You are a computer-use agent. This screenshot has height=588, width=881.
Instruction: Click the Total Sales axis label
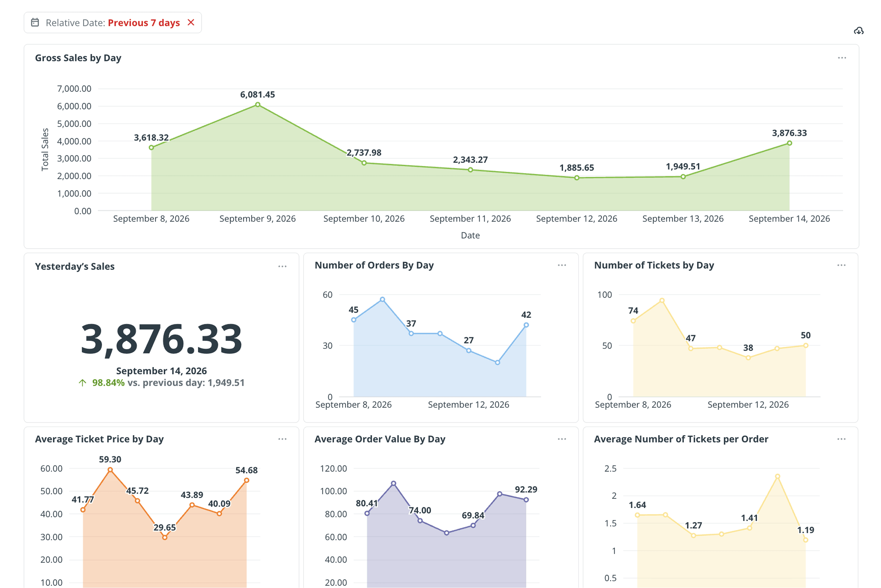[x=45, y=149]
